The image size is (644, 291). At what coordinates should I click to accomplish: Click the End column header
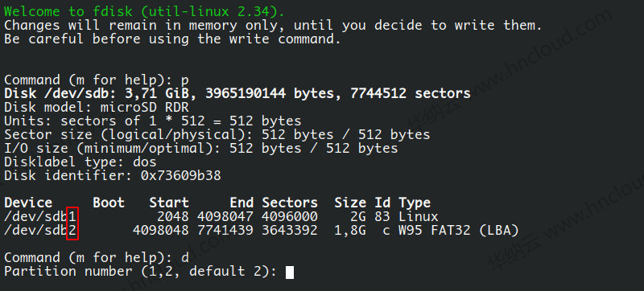tap(241, 203)
